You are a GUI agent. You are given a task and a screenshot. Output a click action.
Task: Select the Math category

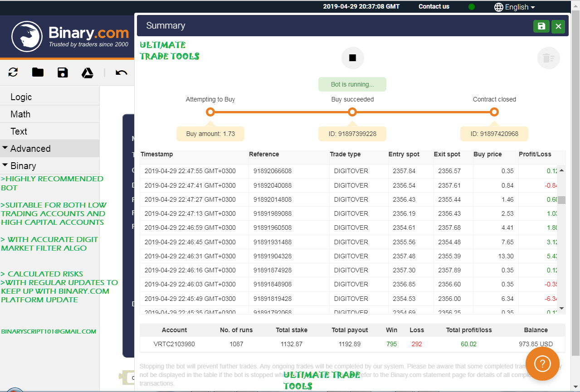click(x=49, y=114)
